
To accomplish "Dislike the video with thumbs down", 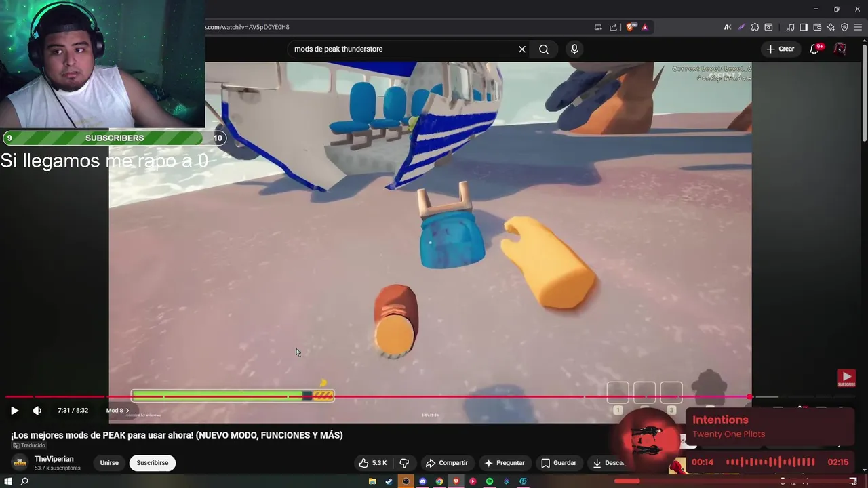I will tap(404, 463).
